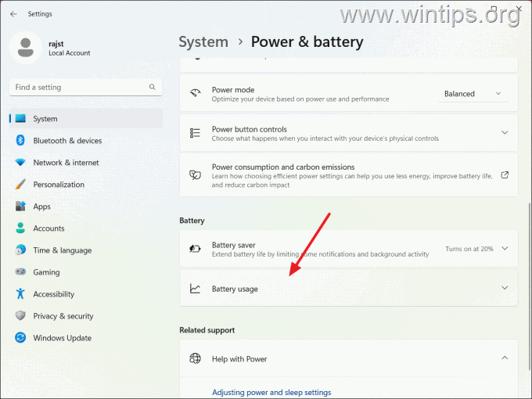Click the Gaming controller icon
Viewport: 532px width, 399px height.
[x=20, y=271]
